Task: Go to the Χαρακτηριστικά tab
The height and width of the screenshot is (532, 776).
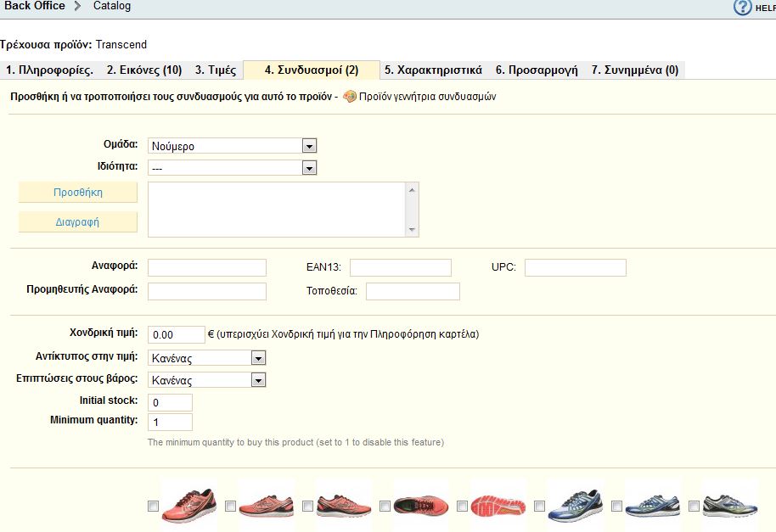Action: [433, 70]
